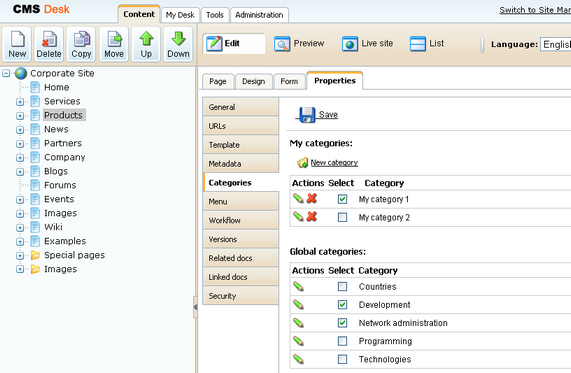Edit My category 1 pencil icon
571x373 pixels.
coord(298,199)
